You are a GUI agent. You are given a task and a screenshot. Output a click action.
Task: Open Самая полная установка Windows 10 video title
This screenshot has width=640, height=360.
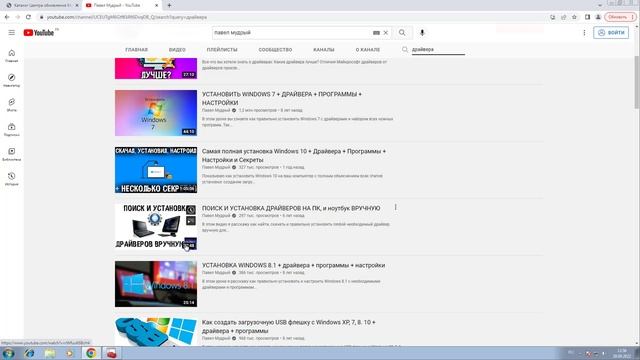click(294, 156)
